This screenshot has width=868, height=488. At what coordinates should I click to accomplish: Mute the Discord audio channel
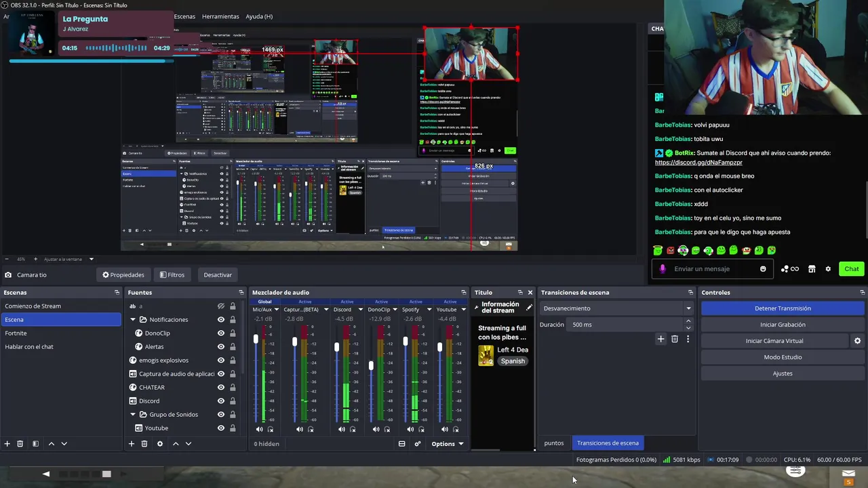coord(341,429)
